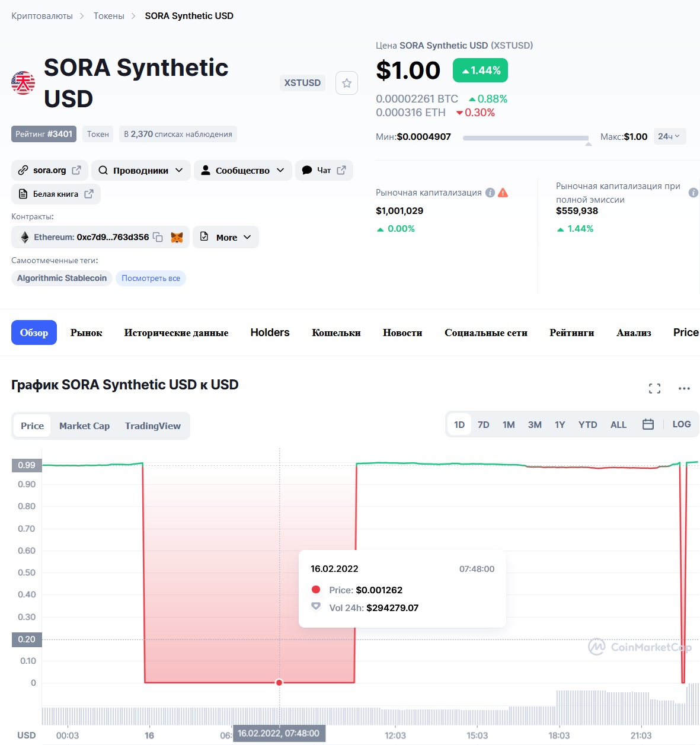700x745 pixels.
Task: Expand the Проводники dropdown
Action: pyautogui.click(x=141, y=170)
